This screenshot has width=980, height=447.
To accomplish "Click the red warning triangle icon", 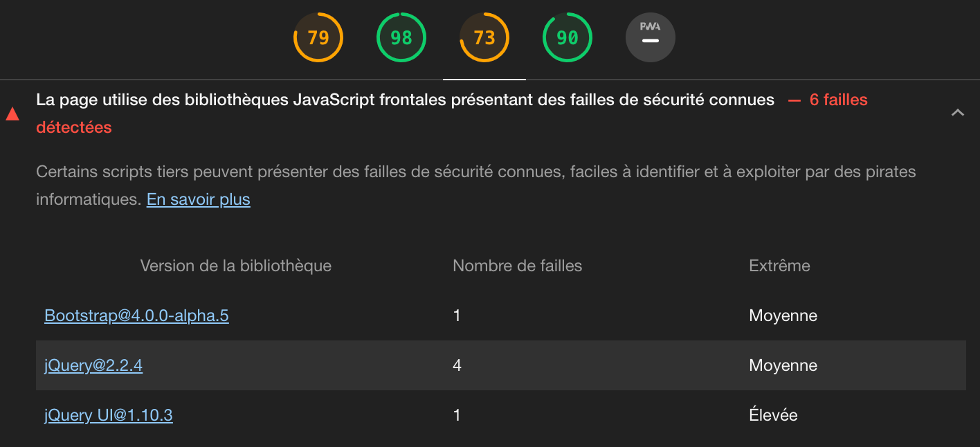I will (x=12, y=114).
